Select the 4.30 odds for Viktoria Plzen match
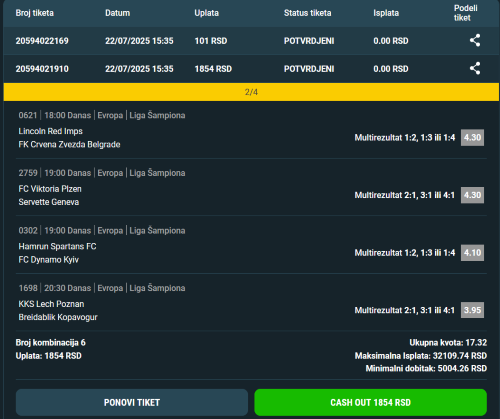Viewport: 500px width, 419px height. 472,195
